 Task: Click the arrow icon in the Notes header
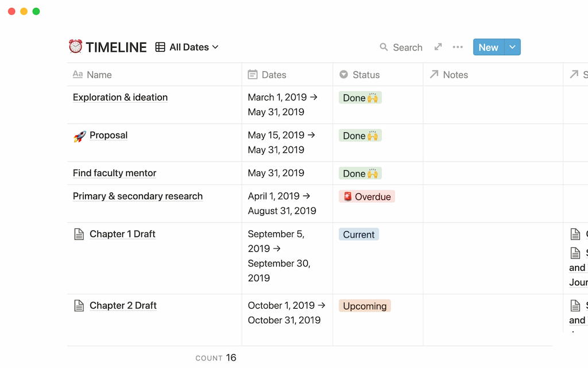[435, 74]
